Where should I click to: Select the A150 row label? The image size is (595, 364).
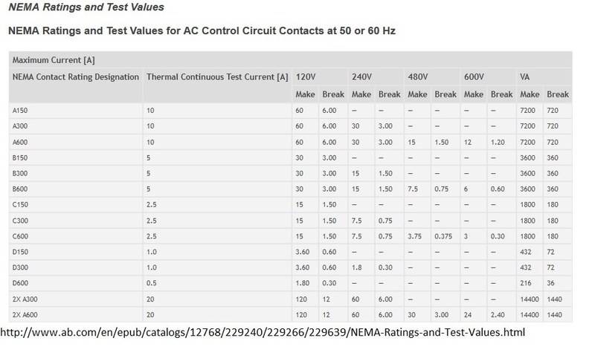point(22,109)
